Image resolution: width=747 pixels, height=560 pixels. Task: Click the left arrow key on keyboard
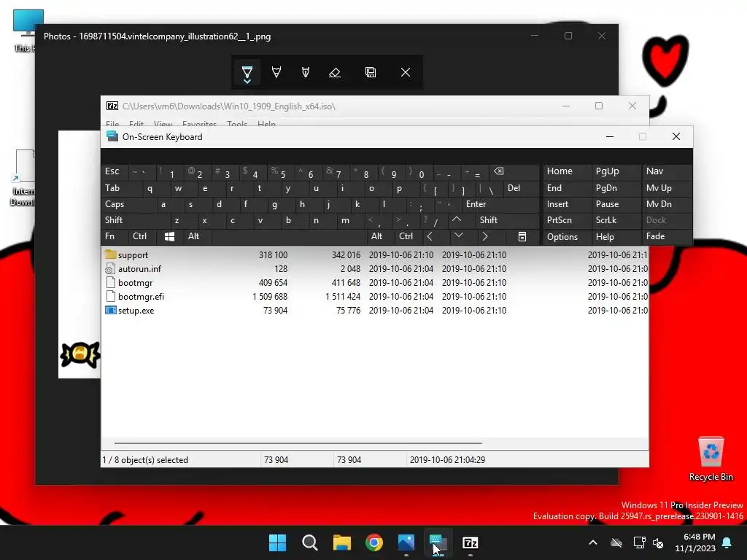tap(436, 236)
